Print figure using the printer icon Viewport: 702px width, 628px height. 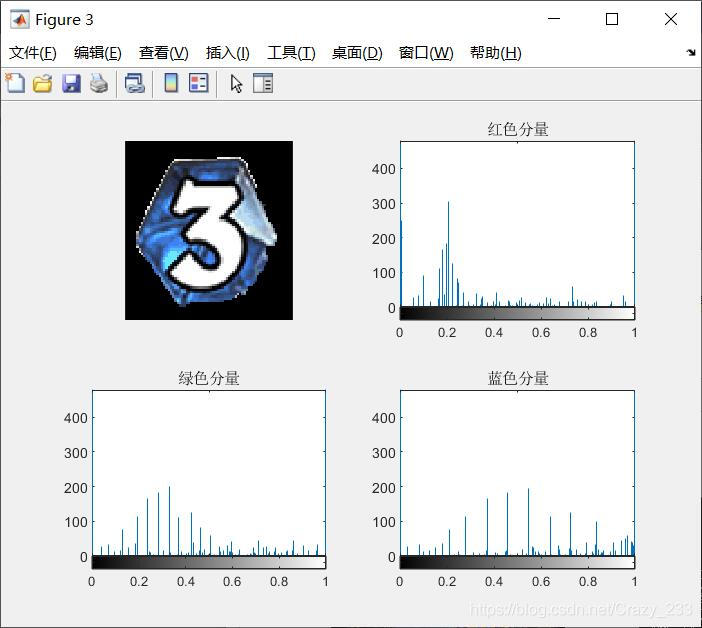click(99, 84)
